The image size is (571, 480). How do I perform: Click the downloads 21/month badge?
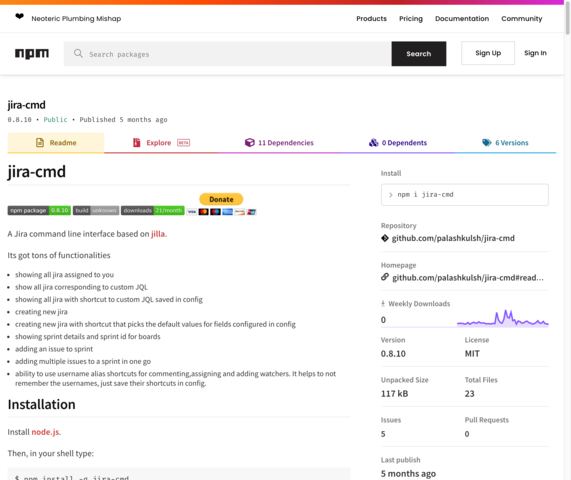pos(153,211)
